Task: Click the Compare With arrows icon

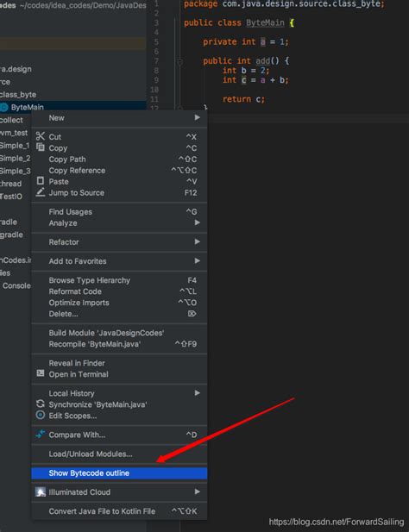Action: [41, 434]
